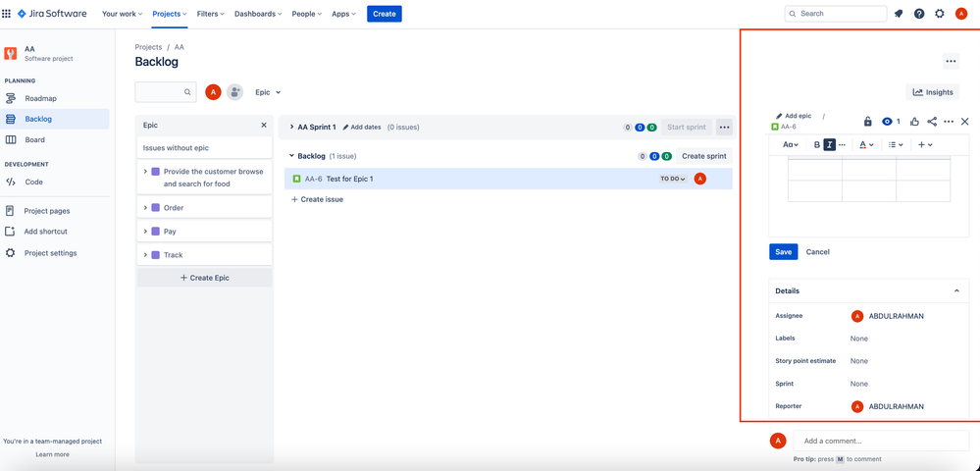980x471 pixels.
Task: Open the Epic filter dropdown
Action: [268, 92]
